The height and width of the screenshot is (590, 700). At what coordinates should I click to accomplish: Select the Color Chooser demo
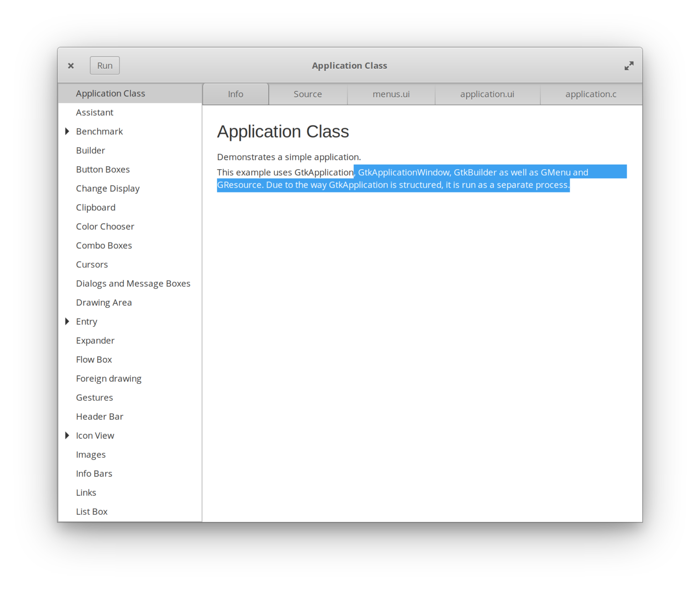[x=105, y=226]
